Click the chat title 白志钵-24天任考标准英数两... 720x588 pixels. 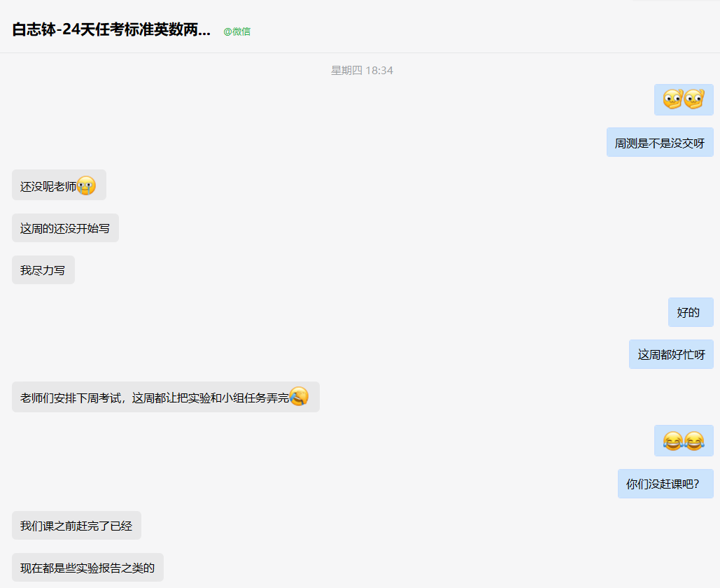click(111, 30)
